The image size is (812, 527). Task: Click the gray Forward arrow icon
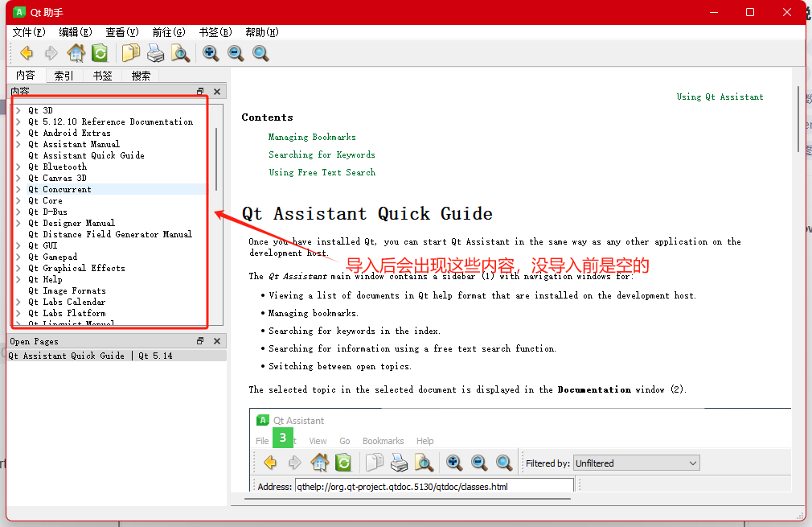(51, 53)
